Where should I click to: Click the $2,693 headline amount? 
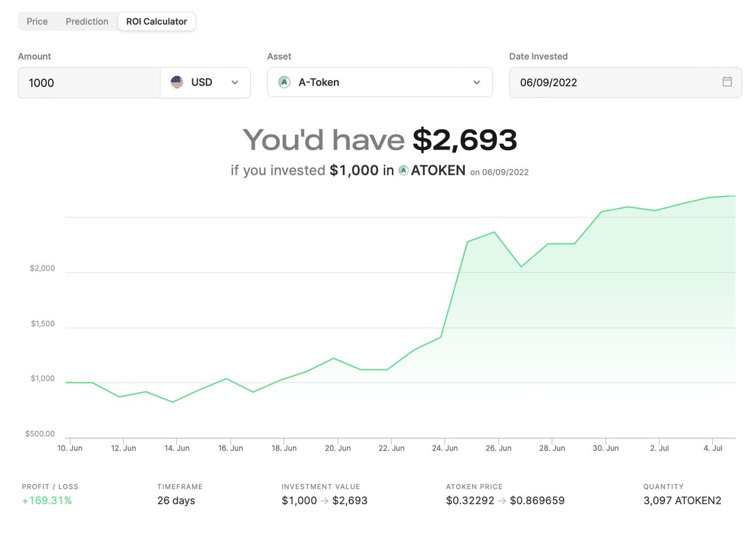[x=465, y=140]
